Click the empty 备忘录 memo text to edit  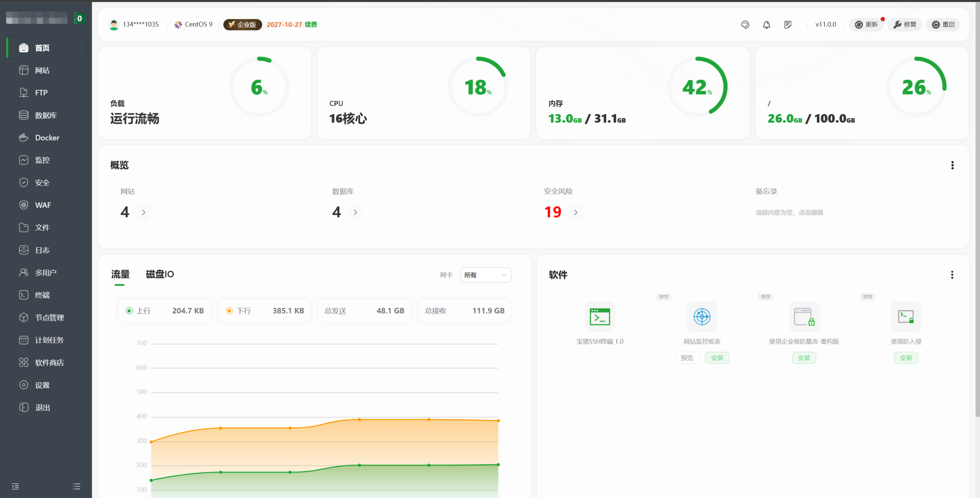pos(789,213)
